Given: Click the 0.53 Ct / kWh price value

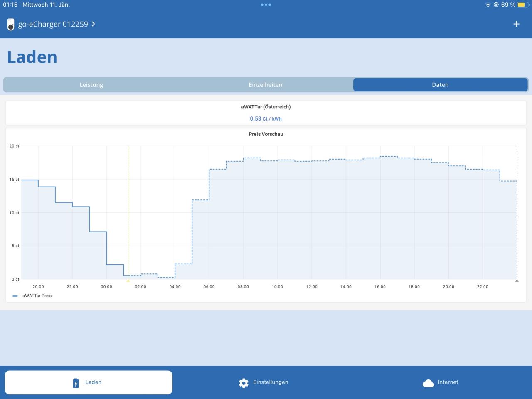Looking at the screenshot, I should point(266,119).
